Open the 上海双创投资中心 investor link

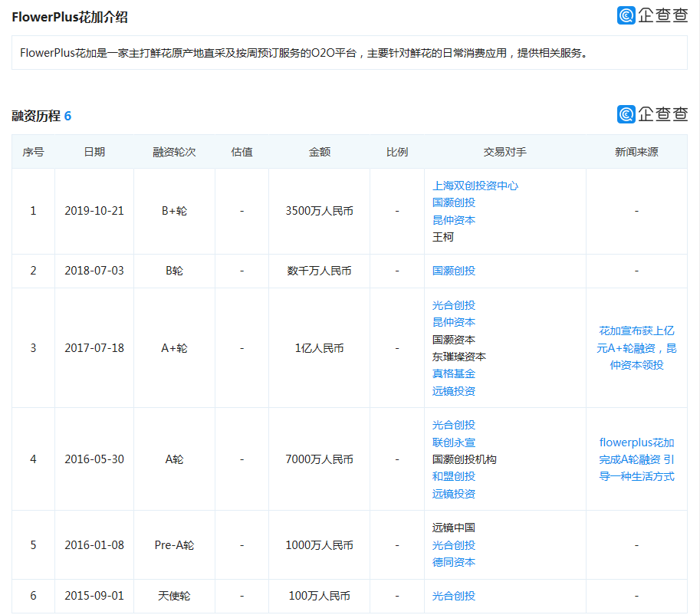pos(475,186)
